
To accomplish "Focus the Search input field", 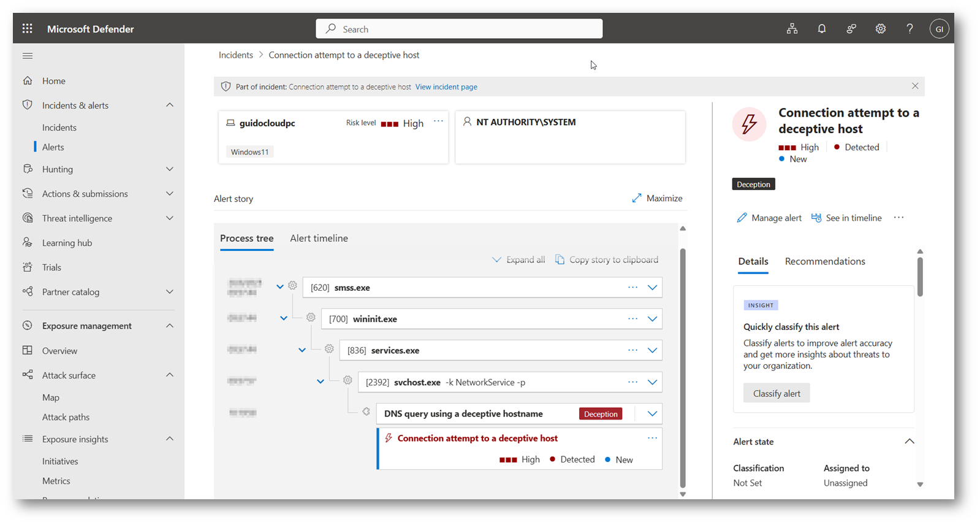I will coord(459,29).
